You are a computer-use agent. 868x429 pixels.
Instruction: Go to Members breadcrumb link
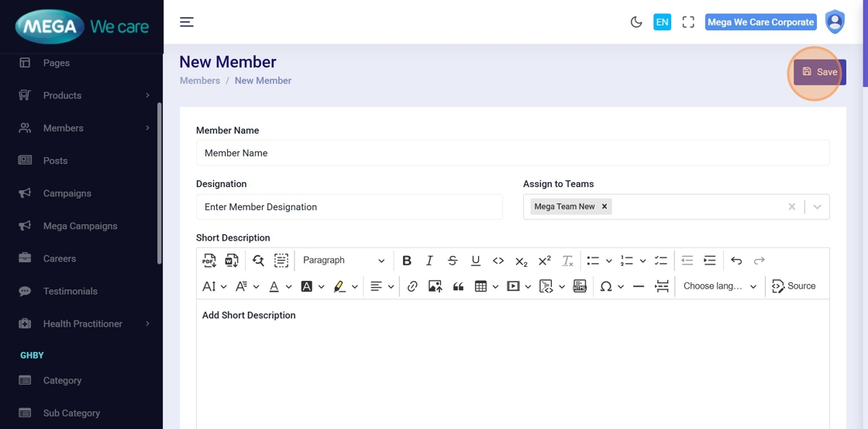(x=200, y=81)
